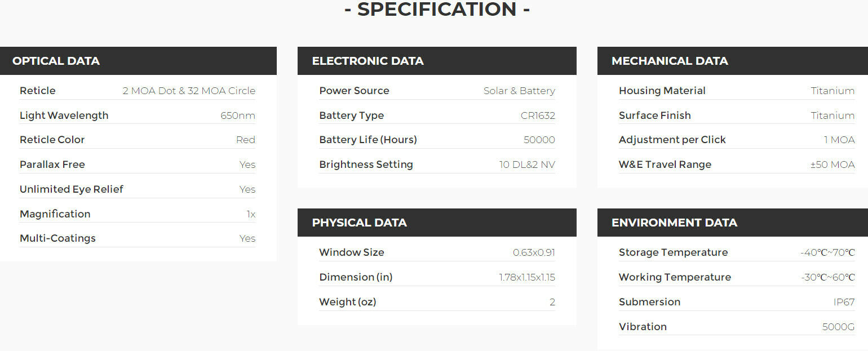Select the Reticle row label

point(38,91)
